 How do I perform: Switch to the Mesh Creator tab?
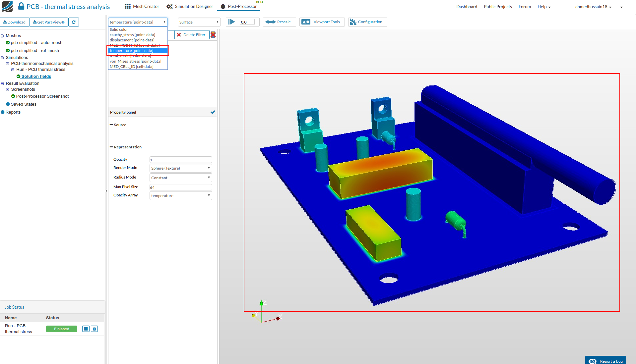tap(142, 7)
